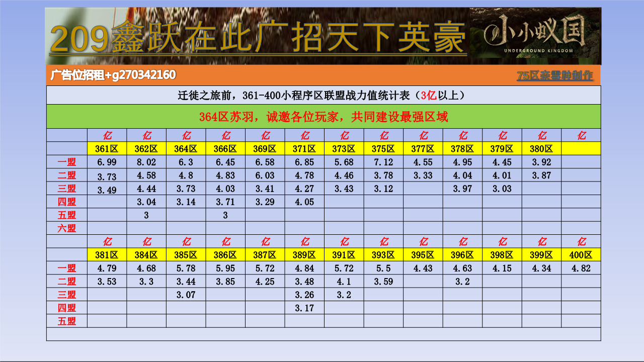The width and height of the screenshot is (644, 362).
Task: Click the 4.05 cell under 371区
Action: pos(304,202)
